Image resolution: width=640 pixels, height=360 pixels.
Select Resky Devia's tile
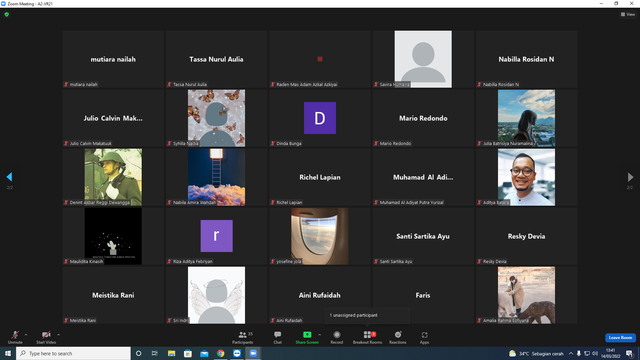[x=526, y=236]
